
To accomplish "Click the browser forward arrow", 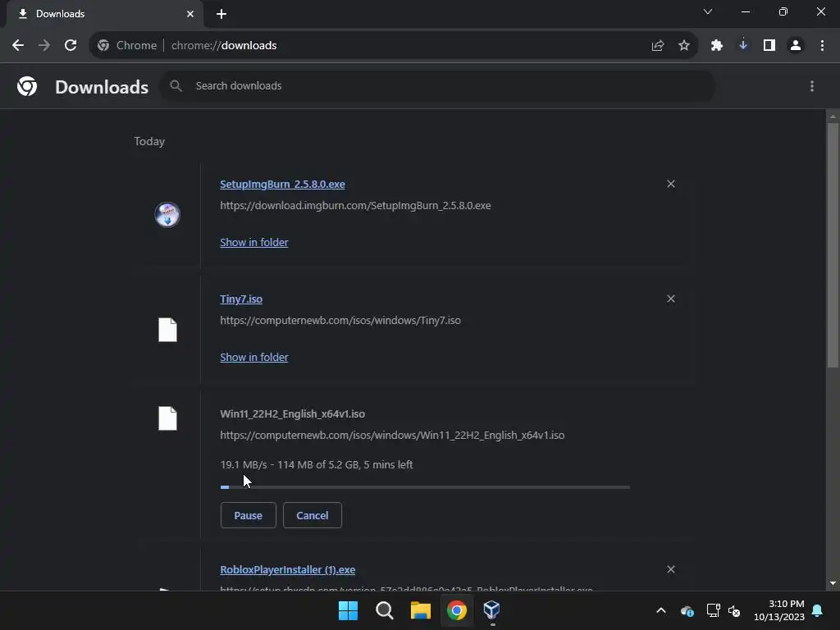I will click(44, 46).
